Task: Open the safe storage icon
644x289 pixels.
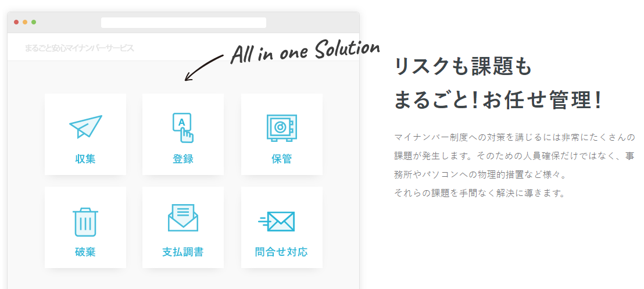Action: [x=281, y=128]
